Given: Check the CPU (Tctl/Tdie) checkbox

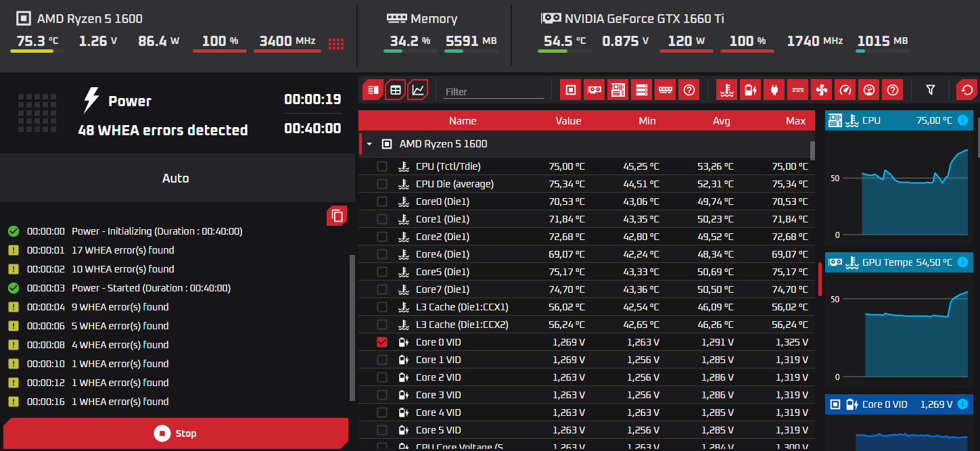Looking at the screenshot, I should [382, 166].
